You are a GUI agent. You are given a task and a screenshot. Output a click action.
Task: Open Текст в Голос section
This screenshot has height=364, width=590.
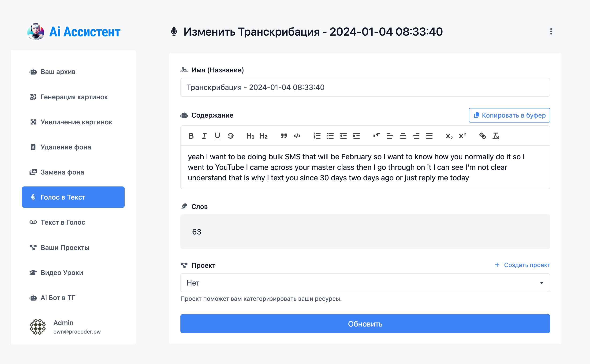63,222
